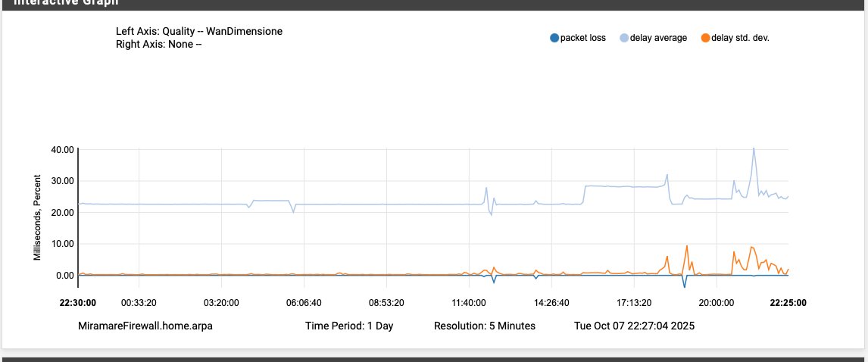
Task: Toggle the delay average legend dot
Action: click(x=624, y=38)
